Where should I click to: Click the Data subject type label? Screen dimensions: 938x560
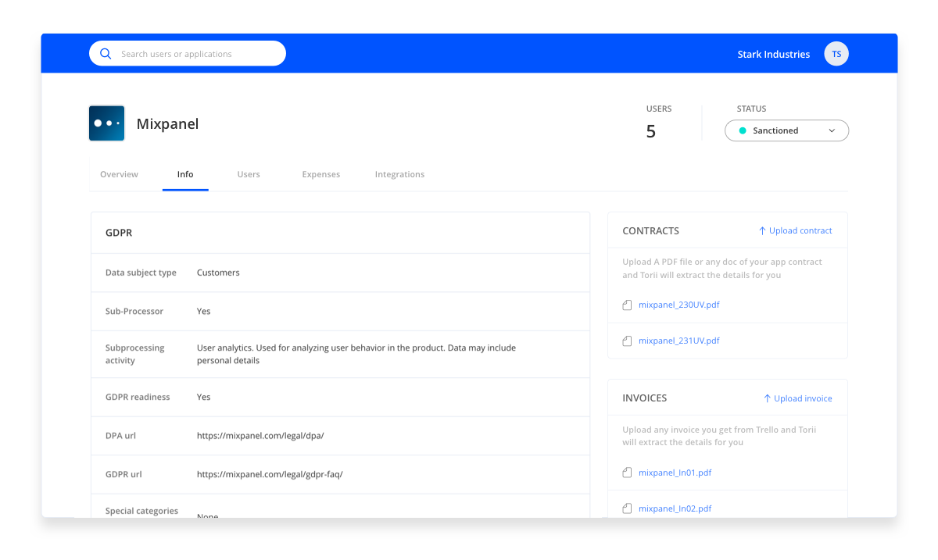pos(141,273)
